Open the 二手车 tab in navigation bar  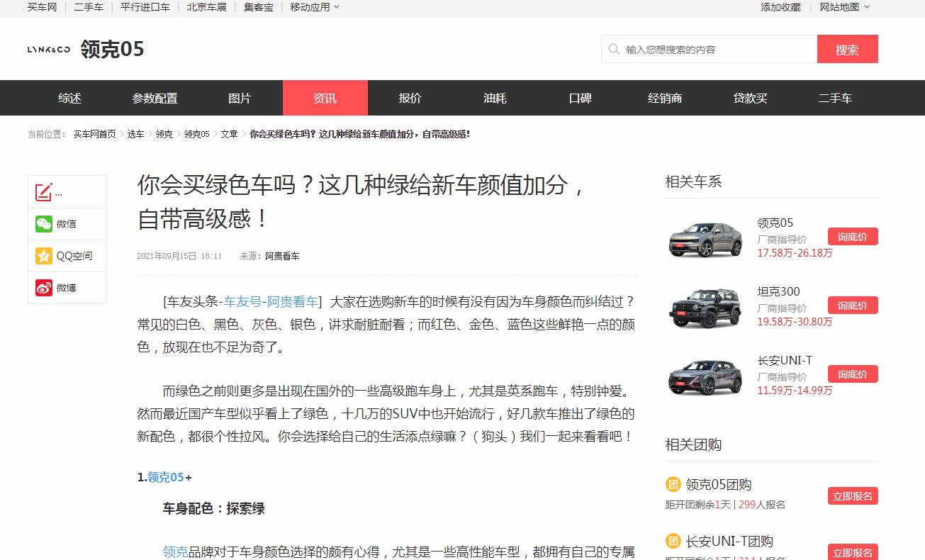tap(835, 98)
